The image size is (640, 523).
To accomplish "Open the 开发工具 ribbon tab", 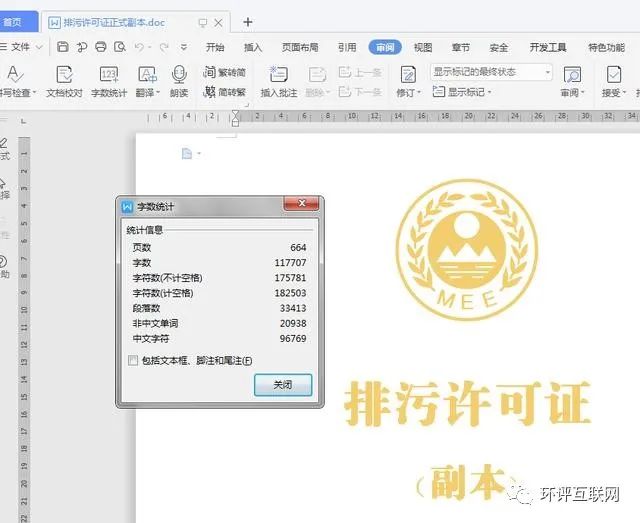I will click(548, 47).
